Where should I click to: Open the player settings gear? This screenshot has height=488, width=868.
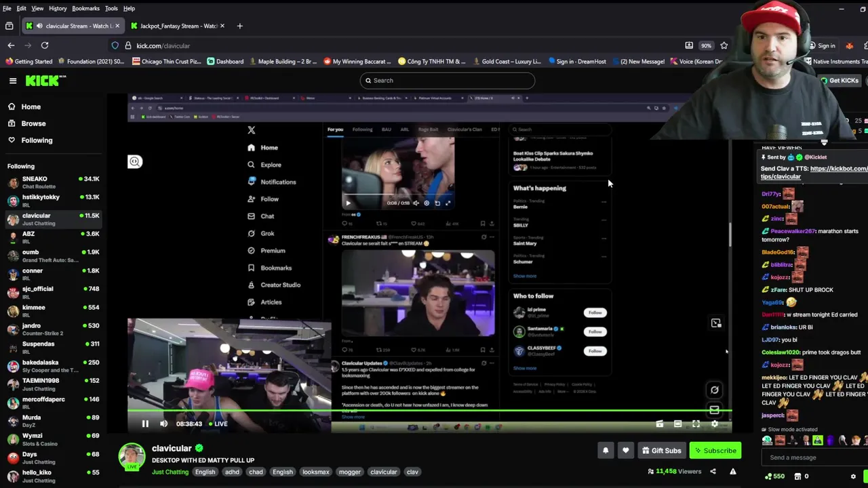714,424
